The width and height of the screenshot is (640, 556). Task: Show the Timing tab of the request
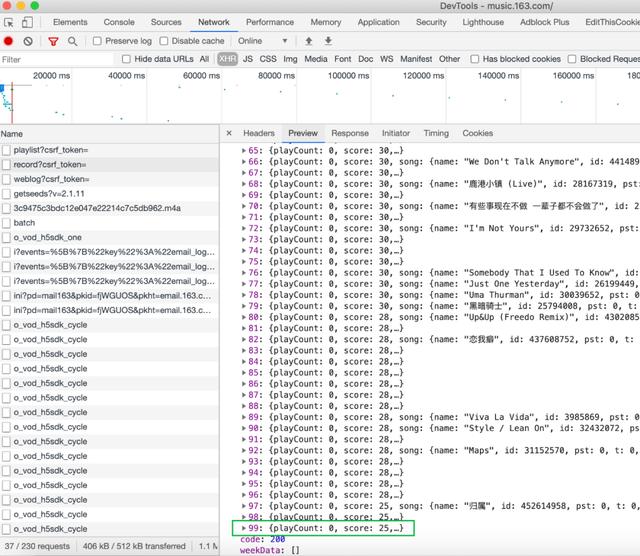click(436, 133)
